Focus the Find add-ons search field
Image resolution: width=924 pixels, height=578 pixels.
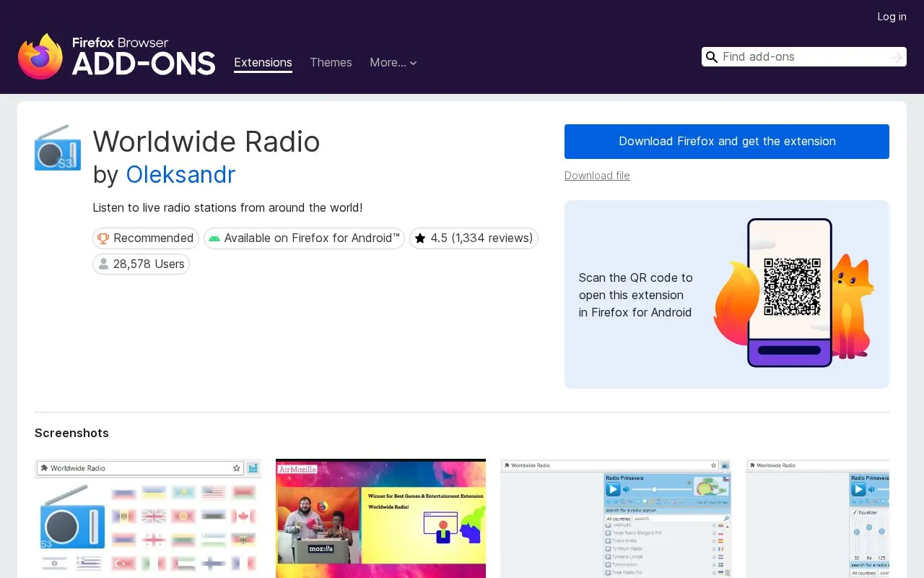click(x=803, y=57)
